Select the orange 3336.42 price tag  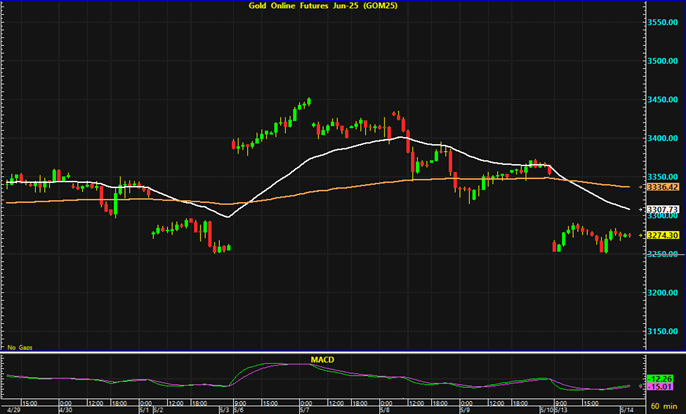[x=664, y=187]
